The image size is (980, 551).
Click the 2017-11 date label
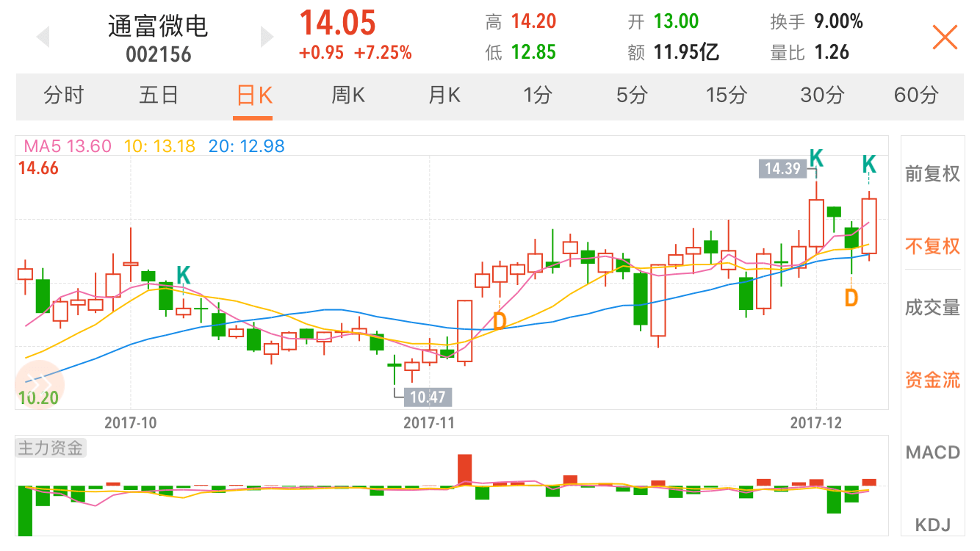pyautogui.click(x=430, y=422)
